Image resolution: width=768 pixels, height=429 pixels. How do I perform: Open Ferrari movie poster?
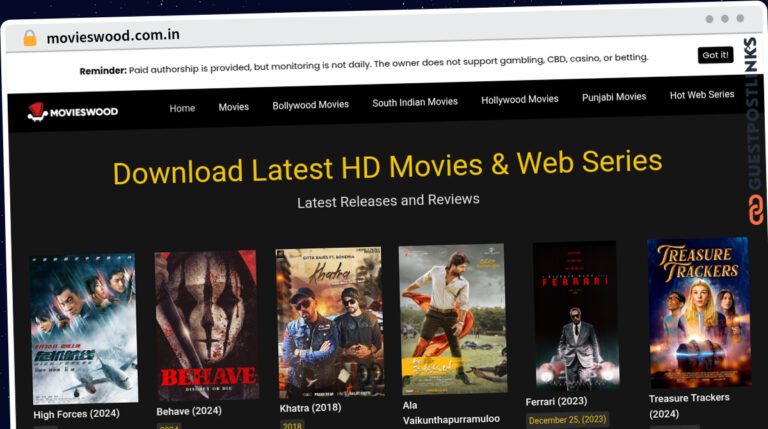pos(576,316)
